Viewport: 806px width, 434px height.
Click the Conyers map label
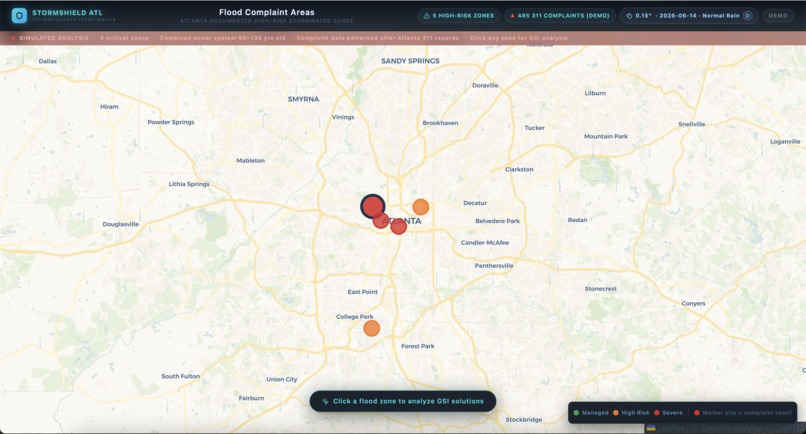(693, 303)
